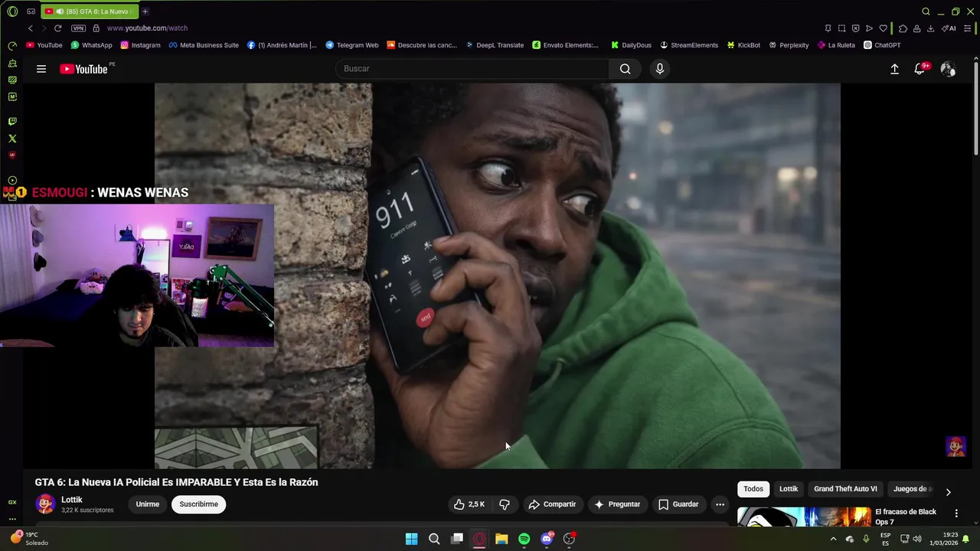The image size is (980, 551).
Task: Select the Todos filter chip
Action: (753, 489)
